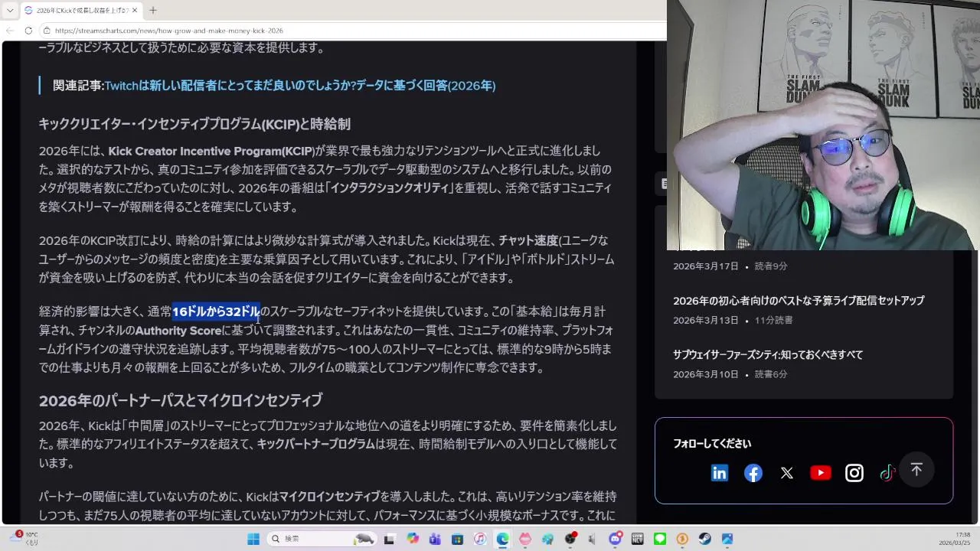Open the Subway Surfers City article

point(768,355)
